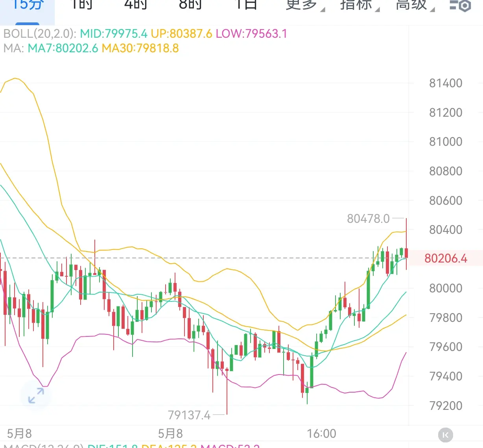This screenshot has height=448, width=483.
Task: Click the 79200 price axis label
Action: [x=446, y=406]
